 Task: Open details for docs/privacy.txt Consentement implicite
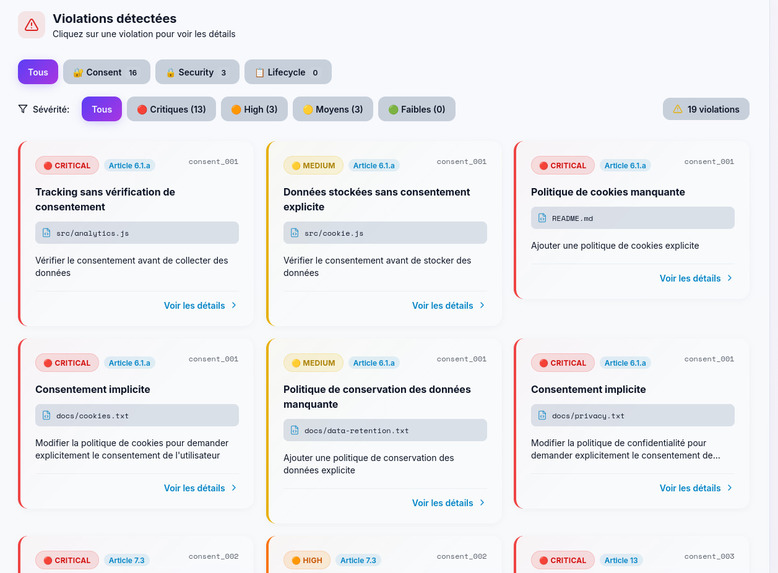click(x=696, y=488)
